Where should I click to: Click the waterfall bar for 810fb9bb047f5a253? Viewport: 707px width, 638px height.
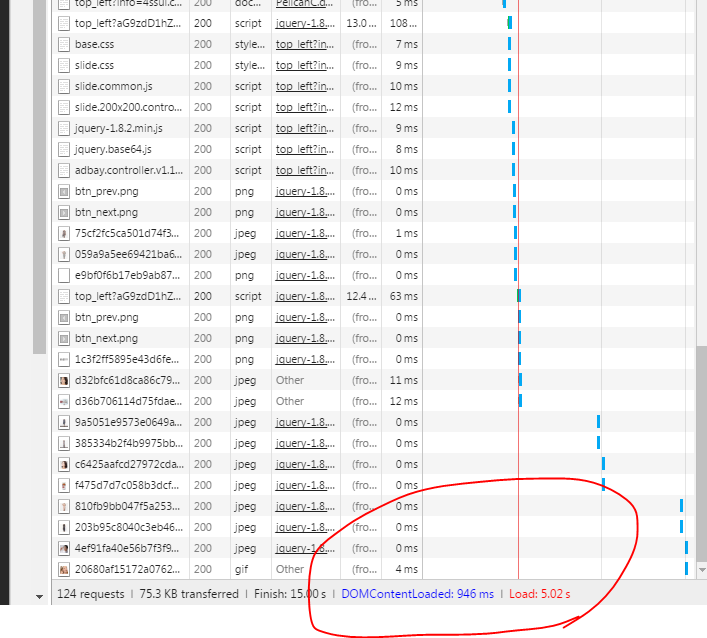coord(681,506)
